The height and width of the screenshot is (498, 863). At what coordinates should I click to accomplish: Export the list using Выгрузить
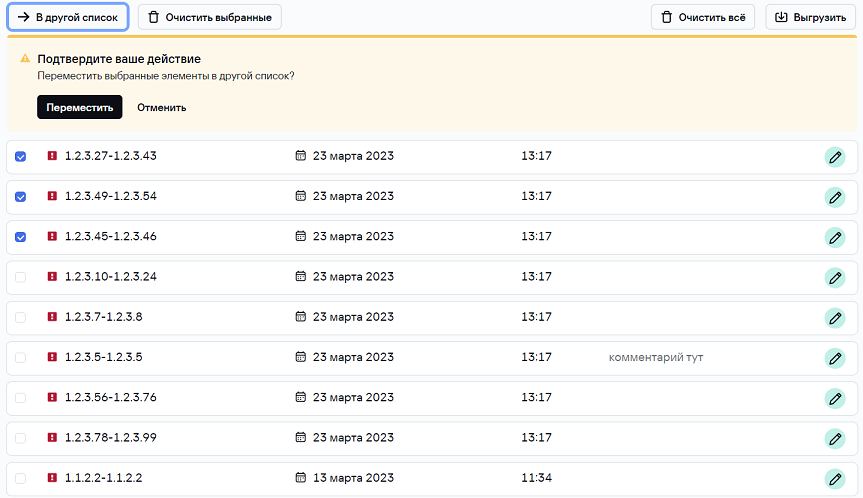[811, 17]
